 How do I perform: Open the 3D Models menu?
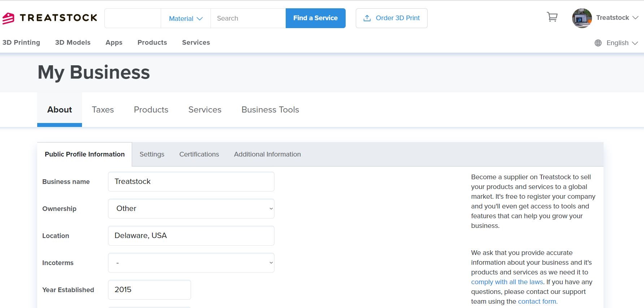coord(73,43)
